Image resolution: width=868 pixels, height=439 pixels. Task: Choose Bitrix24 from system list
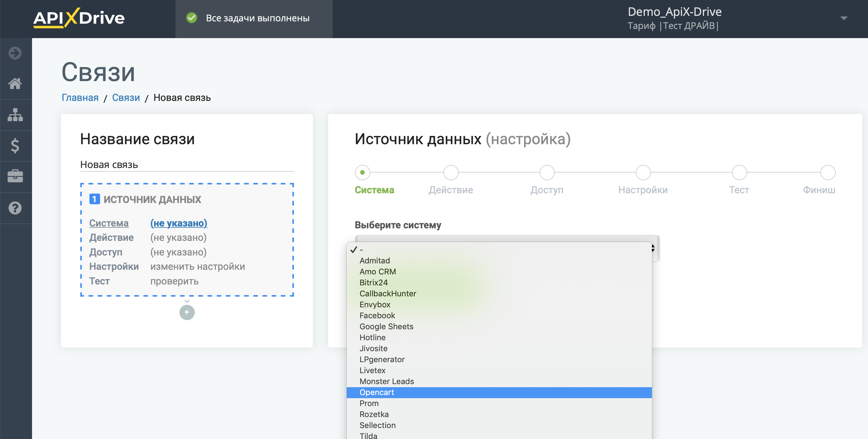[x=499, y=283]
